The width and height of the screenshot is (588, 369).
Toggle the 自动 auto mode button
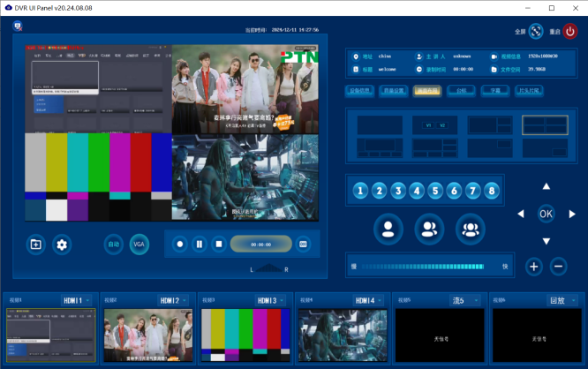click(114, 245)
